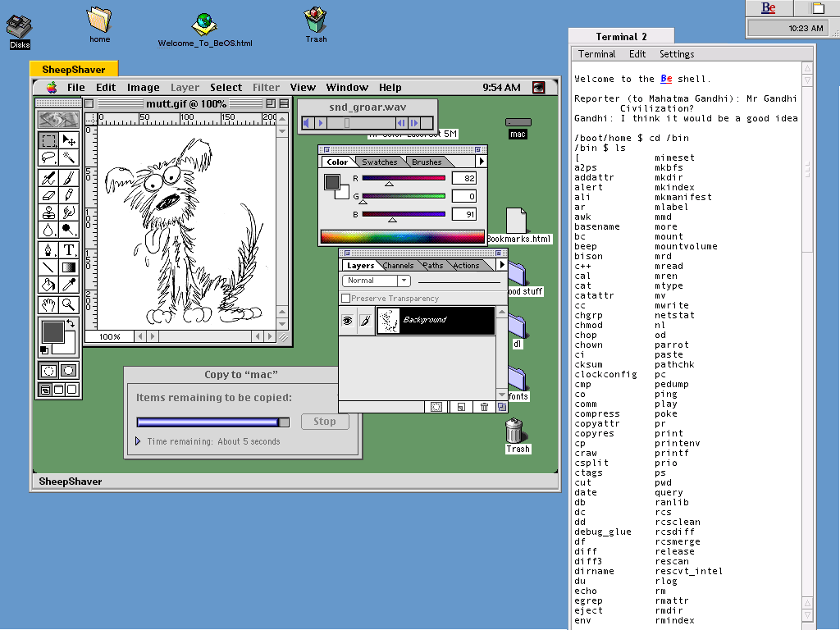840x630 pixels.
Task: Choose the Eraser tool
Action: coord(48,195)
